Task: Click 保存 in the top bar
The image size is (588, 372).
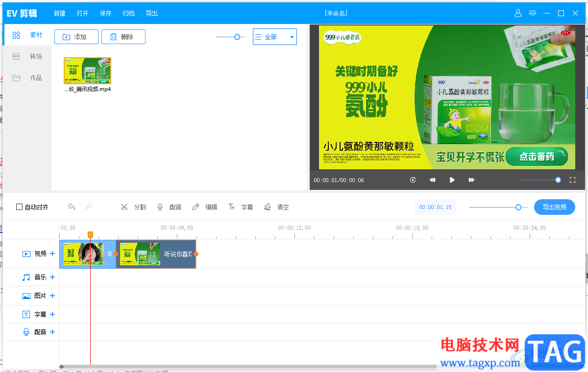Action: click(106, 13)
